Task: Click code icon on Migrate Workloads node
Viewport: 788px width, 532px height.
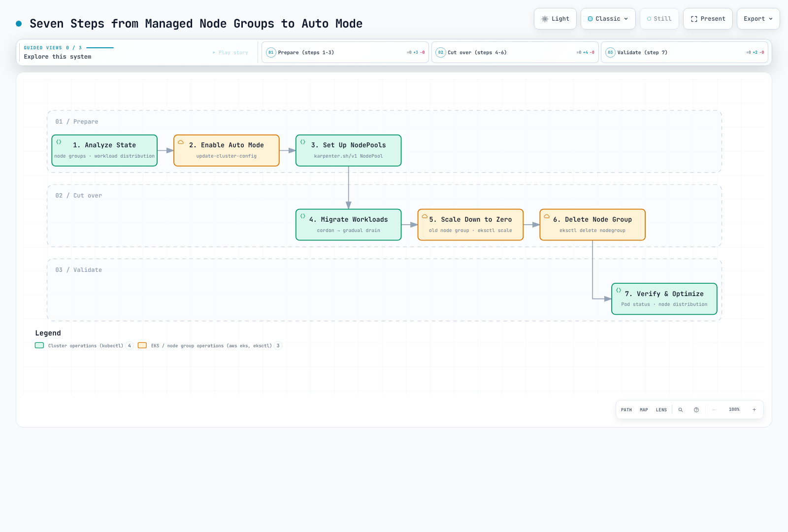Action: (303, 216)
